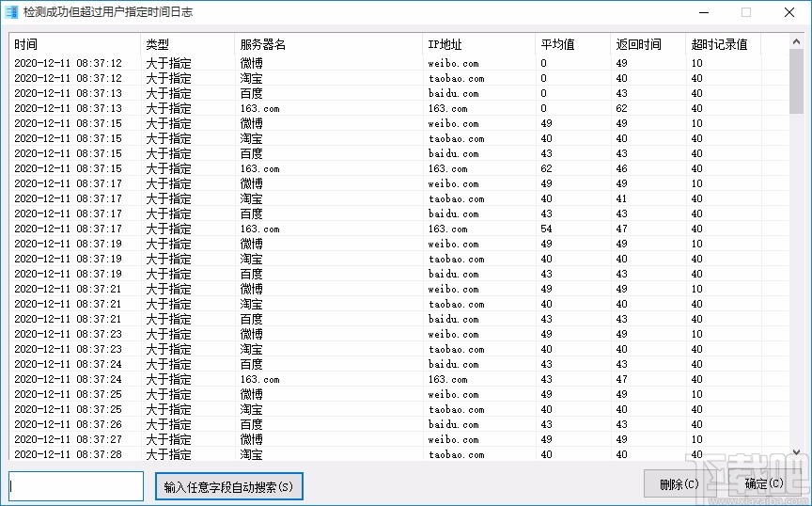
Task: Select 百度 in the 08:37:13 row
Action: [x=251, y=93]
